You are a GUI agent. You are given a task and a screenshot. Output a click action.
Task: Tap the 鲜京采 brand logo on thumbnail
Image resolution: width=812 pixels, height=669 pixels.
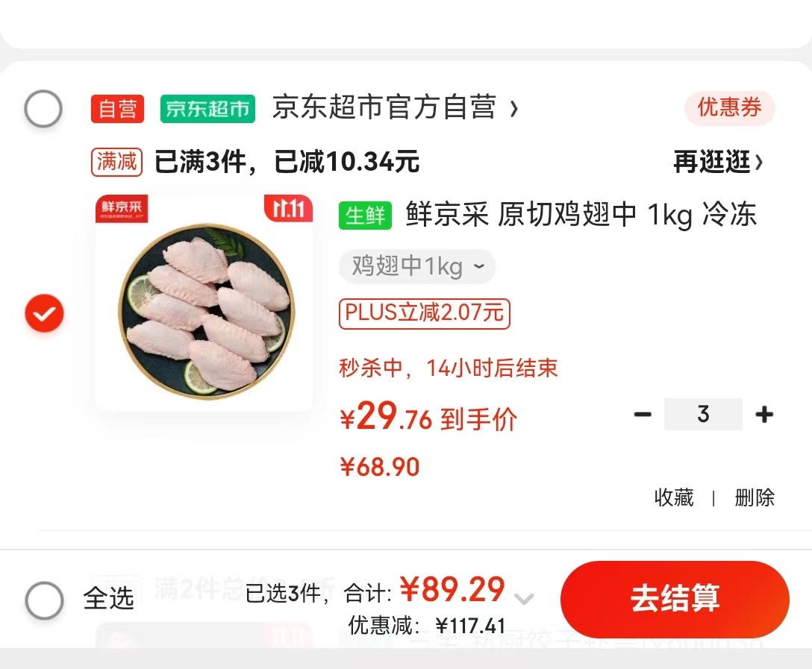(122, 209)
